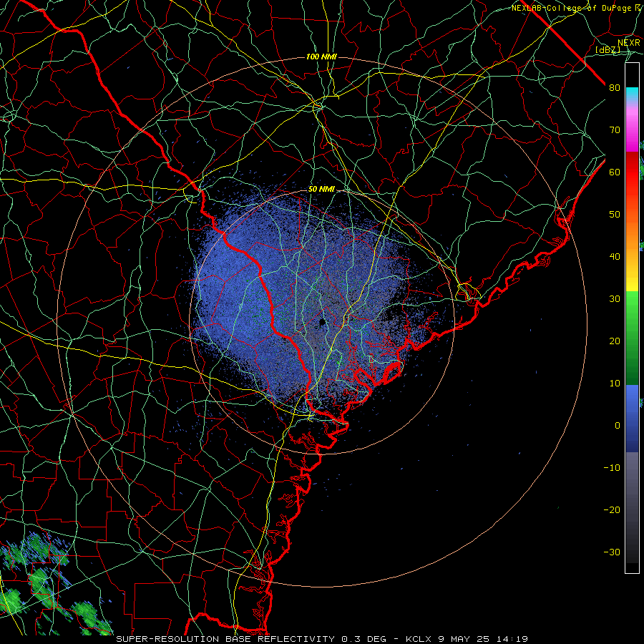
Task: Click the 0 value on the dBZ scale
Action: click(618, 426)
